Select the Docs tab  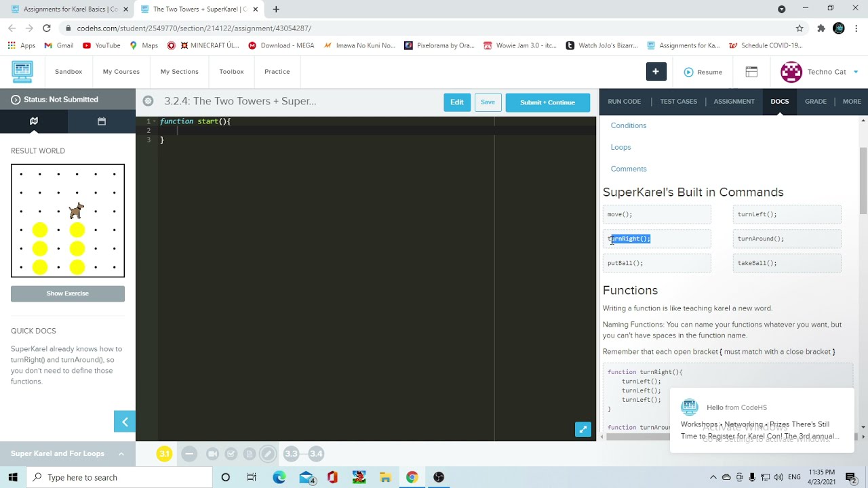tap(779, 101)
